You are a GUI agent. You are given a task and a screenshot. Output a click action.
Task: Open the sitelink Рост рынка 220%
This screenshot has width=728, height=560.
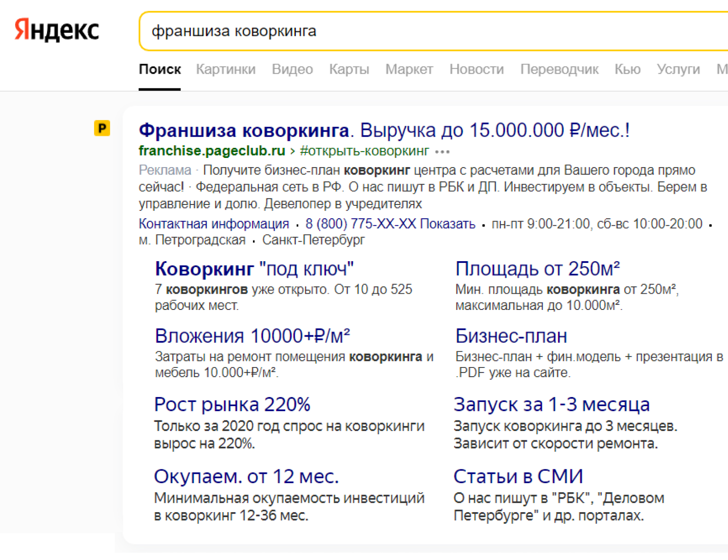coord(232,404)
